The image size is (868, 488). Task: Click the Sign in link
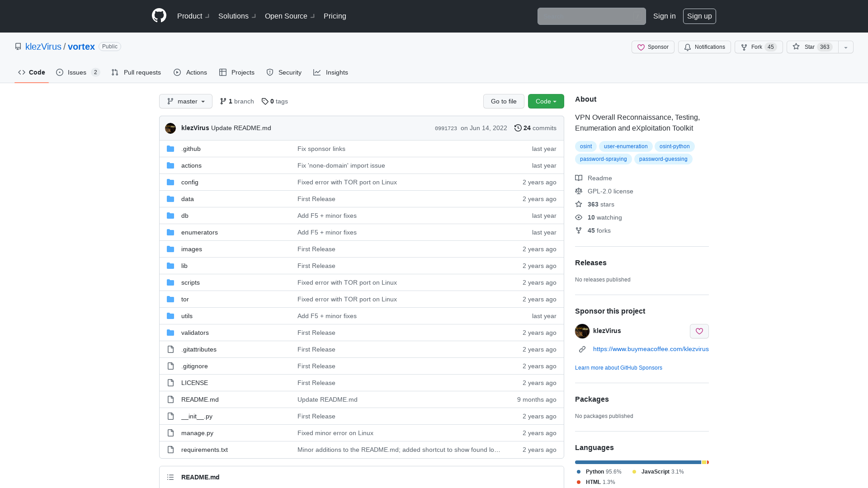tap(665, 16)
